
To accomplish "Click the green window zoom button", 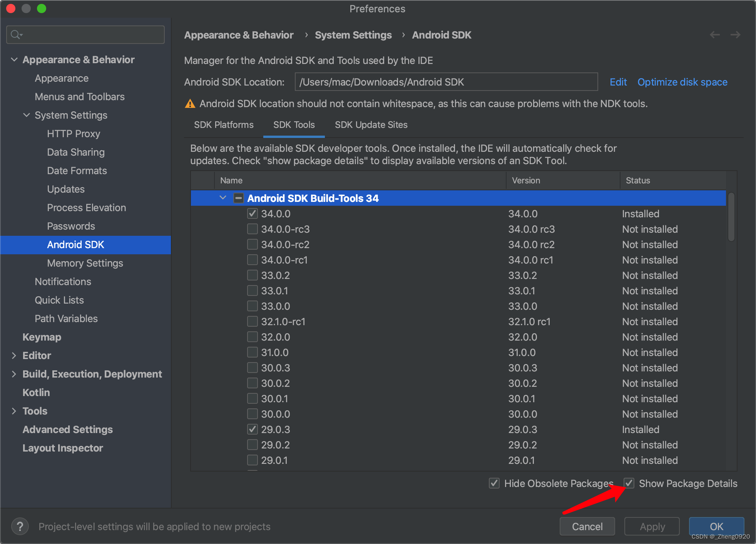I will tap(42, 8).
